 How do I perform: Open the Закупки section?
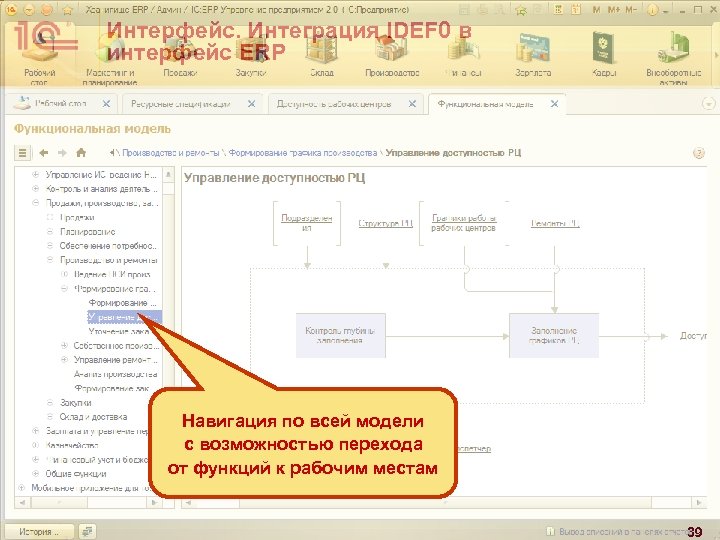click(251, 54)
